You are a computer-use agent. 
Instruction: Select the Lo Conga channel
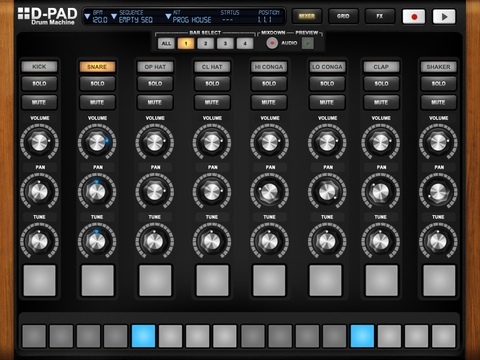click(x=327, y=67)
